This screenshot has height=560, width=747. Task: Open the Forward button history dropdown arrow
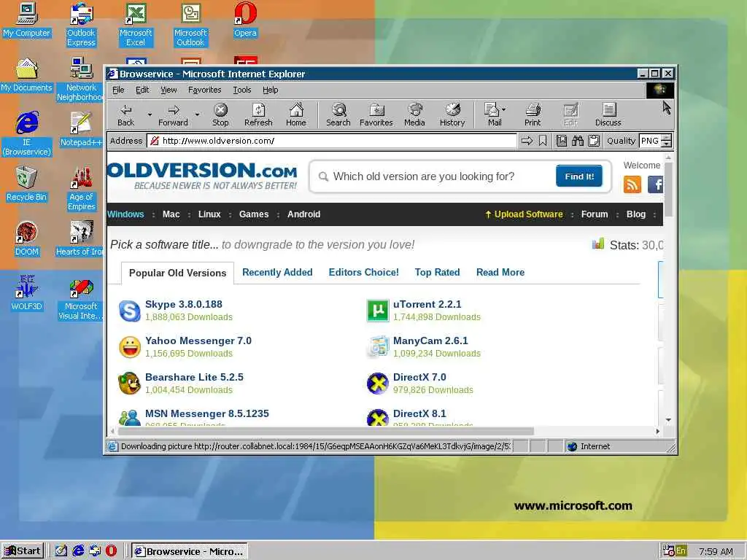197,114
